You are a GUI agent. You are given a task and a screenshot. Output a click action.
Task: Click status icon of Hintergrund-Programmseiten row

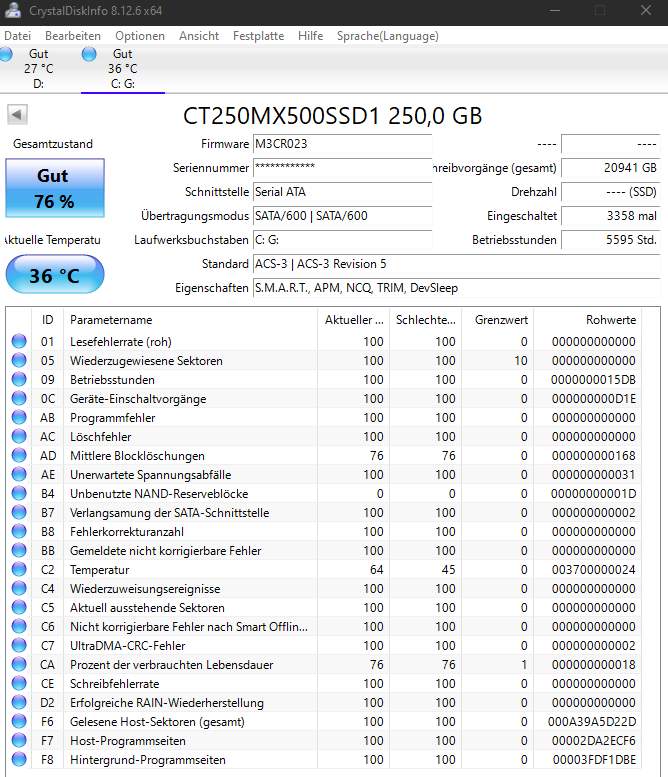(x=19, y=759)
